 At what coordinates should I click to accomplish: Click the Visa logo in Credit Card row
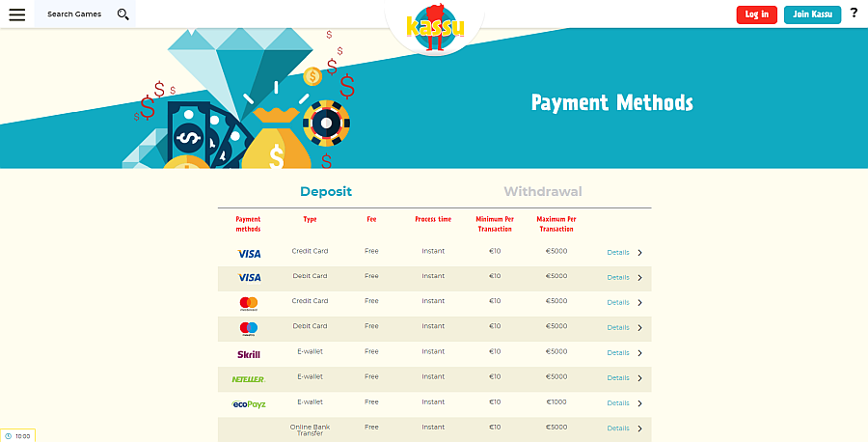pos(249,254)
